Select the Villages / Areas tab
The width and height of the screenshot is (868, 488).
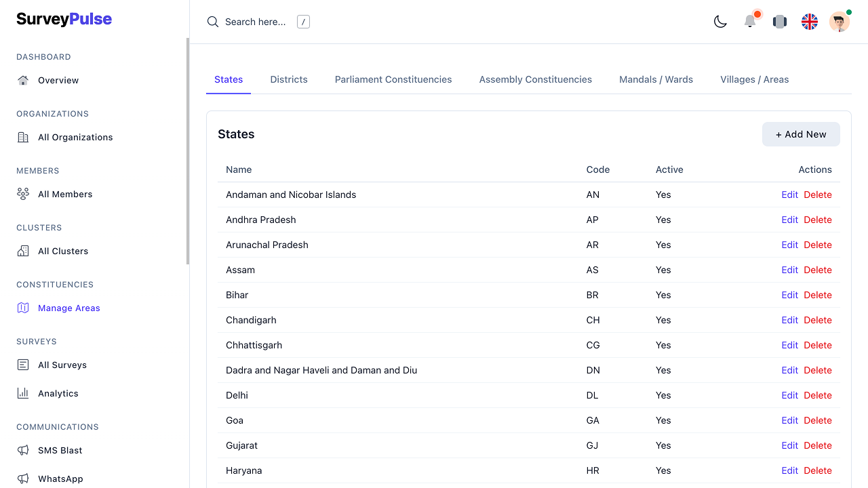click(754, 79)
